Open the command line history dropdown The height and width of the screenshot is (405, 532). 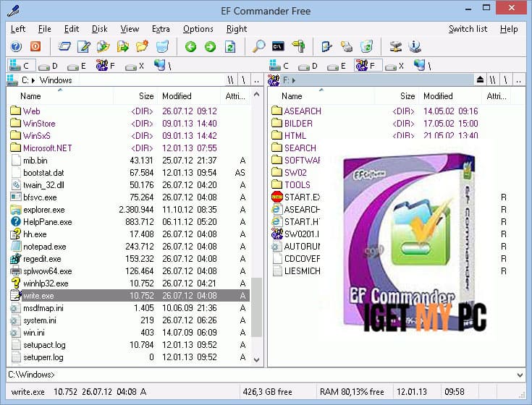520,375
